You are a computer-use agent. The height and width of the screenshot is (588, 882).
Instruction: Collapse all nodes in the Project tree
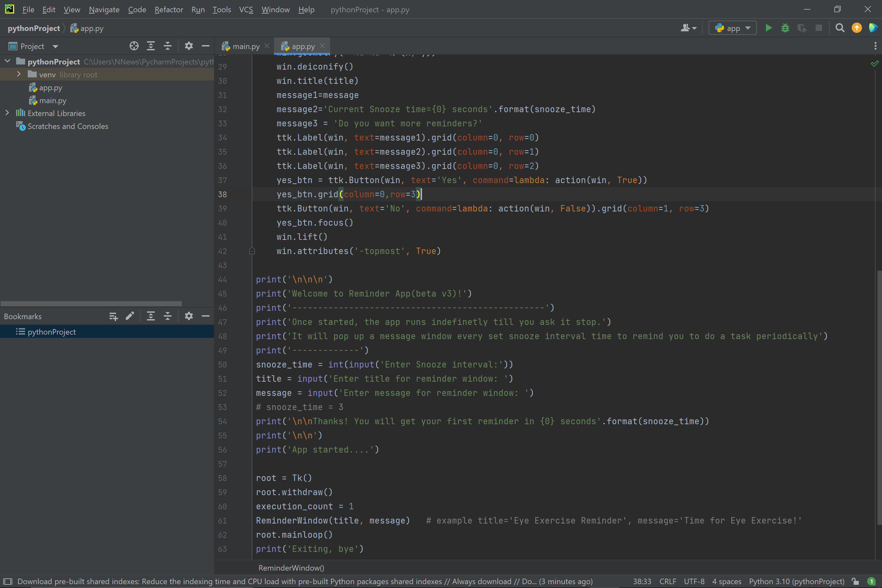point(168,46)
